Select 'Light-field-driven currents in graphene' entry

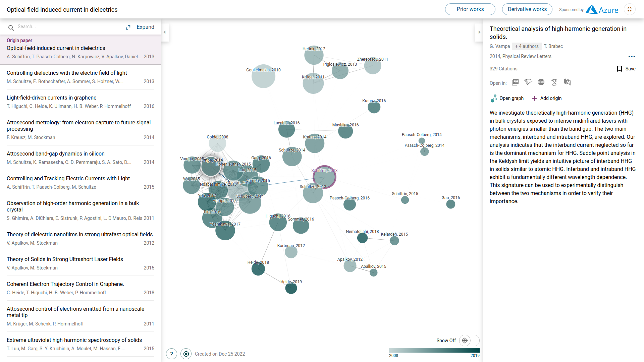[80, 102]
